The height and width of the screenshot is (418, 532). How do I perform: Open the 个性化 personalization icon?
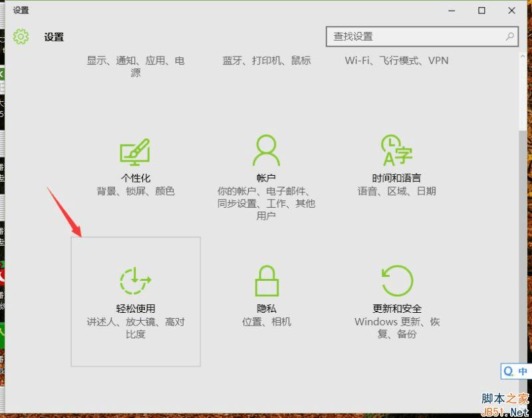[135, 152]
